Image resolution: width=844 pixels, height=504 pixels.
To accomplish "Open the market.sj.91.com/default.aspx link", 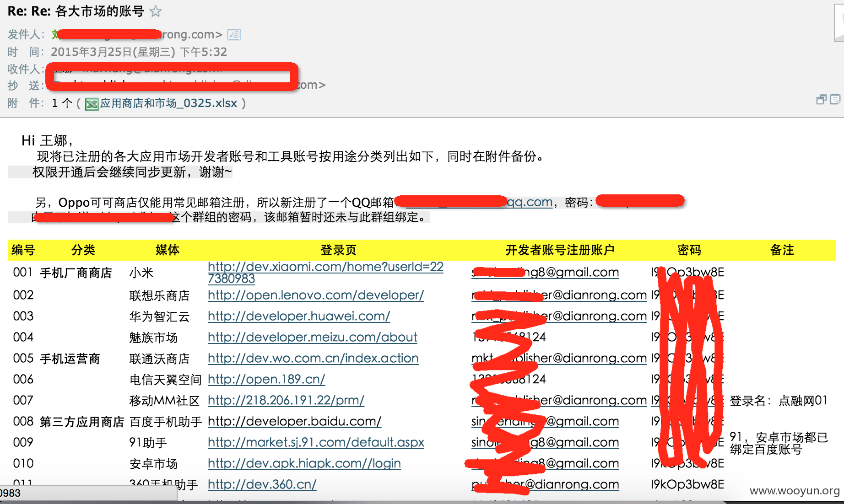I will 316,442.
